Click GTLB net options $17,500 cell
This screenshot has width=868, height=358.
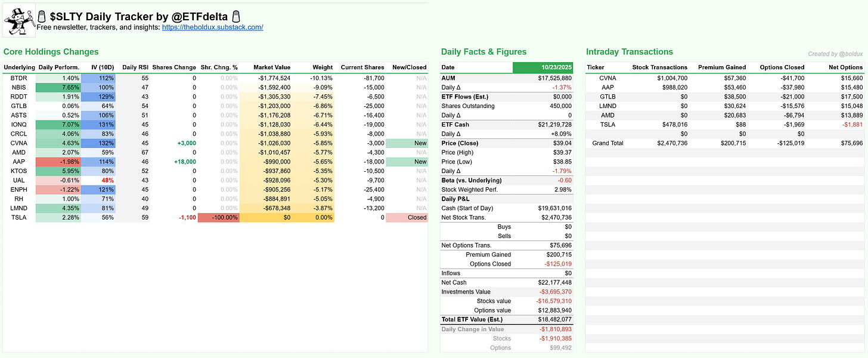(851, 97)
